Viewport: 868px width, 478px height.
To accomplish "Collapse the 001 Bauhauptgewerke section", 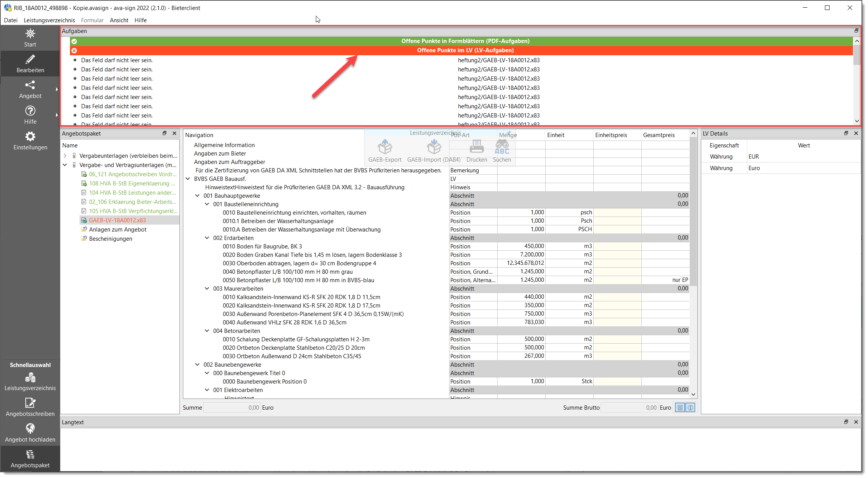I will pos(197,195).
